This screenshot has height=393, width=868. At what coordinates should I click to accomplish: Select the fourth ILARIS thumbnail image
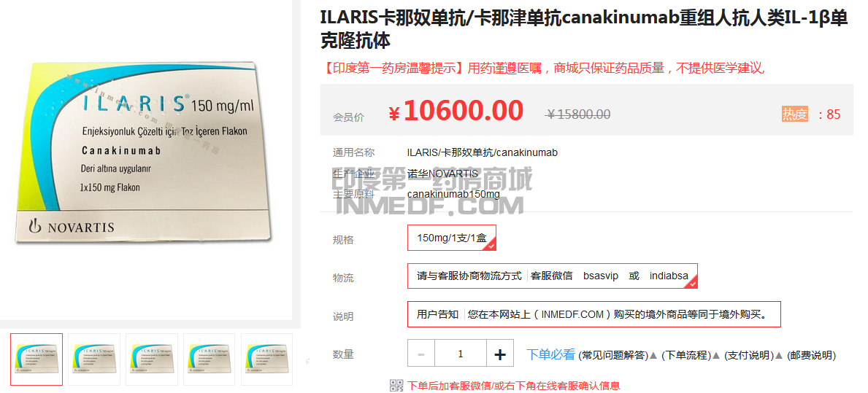pyautogui.click(x=210, y=359)
